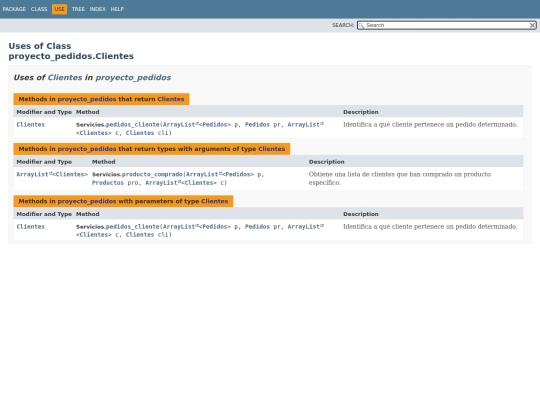Open Clientes return type in third table
The width and height of the screenshot is (540, 405).
31,227
